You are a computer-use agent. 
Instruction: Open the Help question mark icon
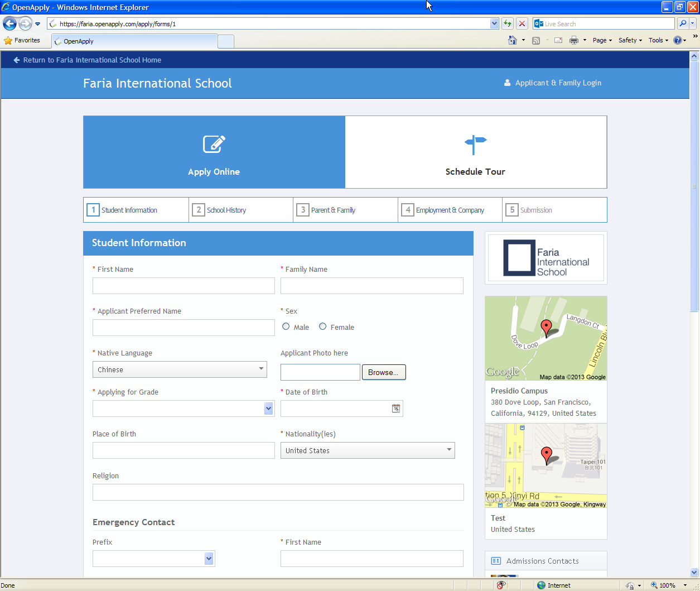click(x=677, y=40)
